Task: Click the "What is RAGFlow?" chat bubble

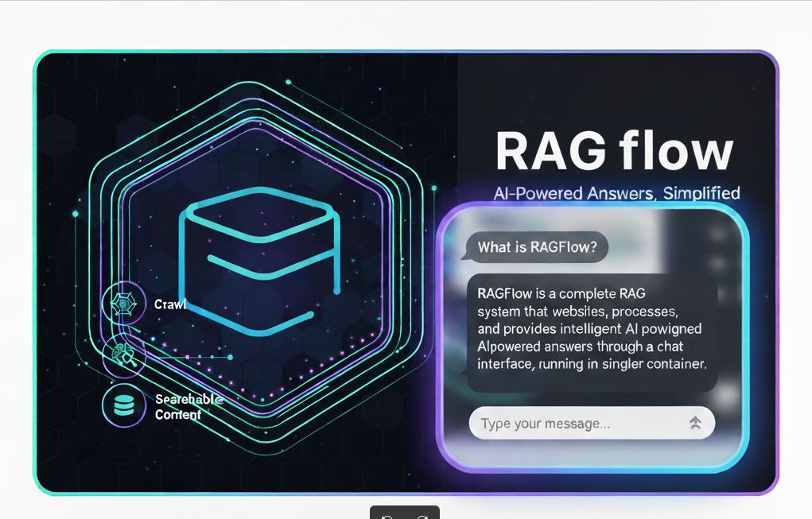Action: coord(535,247)
